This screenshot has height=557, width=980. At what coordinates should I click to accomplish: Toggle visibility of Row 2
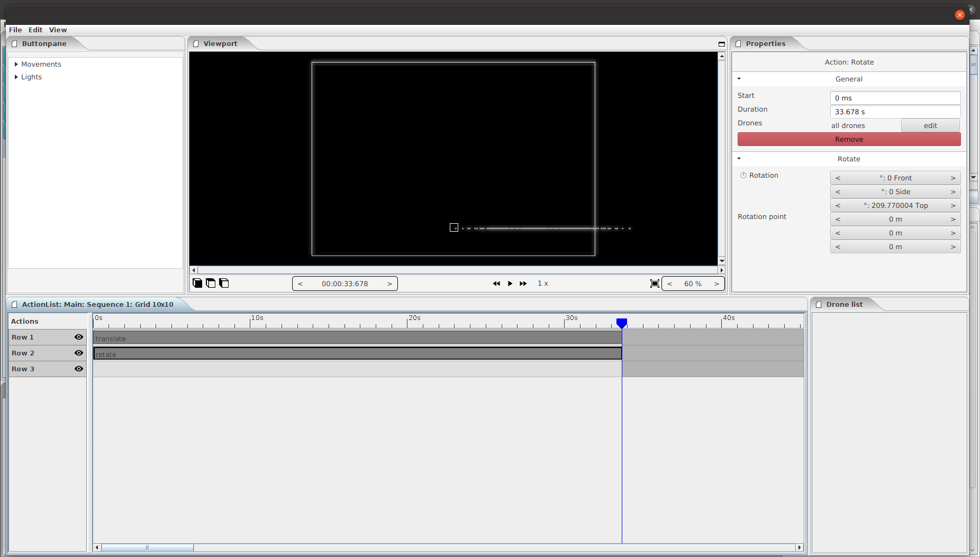point(79,353)
